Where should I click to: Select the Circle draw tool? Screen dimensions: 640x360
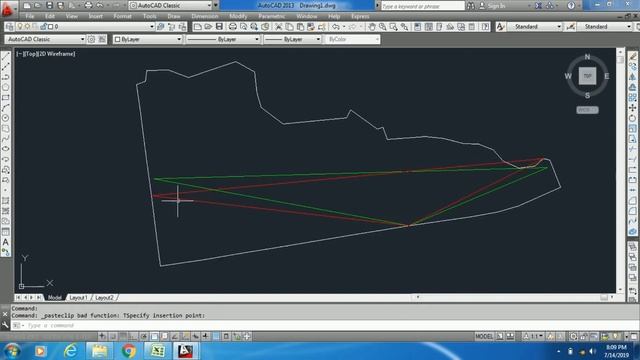6,118
